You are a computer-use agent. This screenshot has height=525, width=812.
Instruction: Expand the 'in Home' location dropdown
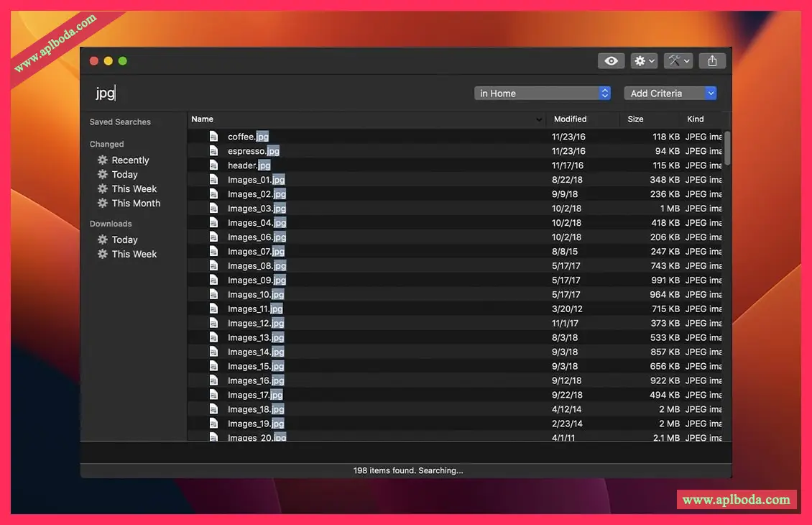(x=543, y=93)
